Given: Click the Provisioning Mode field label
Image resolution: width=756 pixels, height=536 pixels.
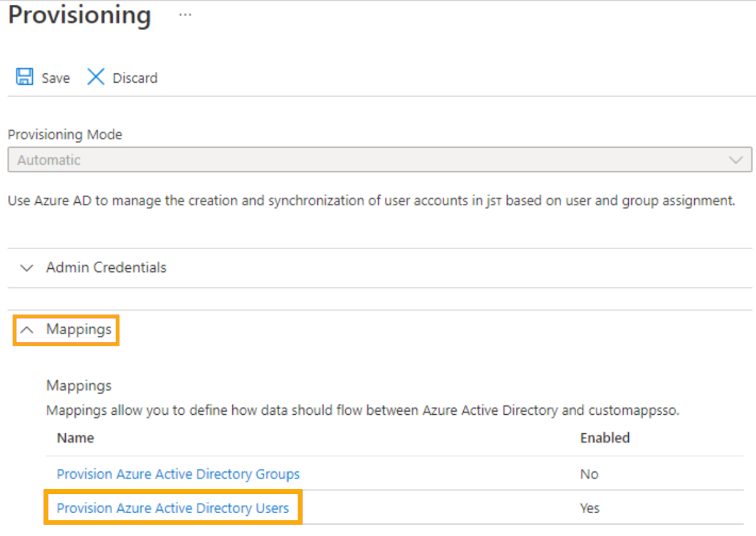Looking at the screenshot, I should (65, 134).
